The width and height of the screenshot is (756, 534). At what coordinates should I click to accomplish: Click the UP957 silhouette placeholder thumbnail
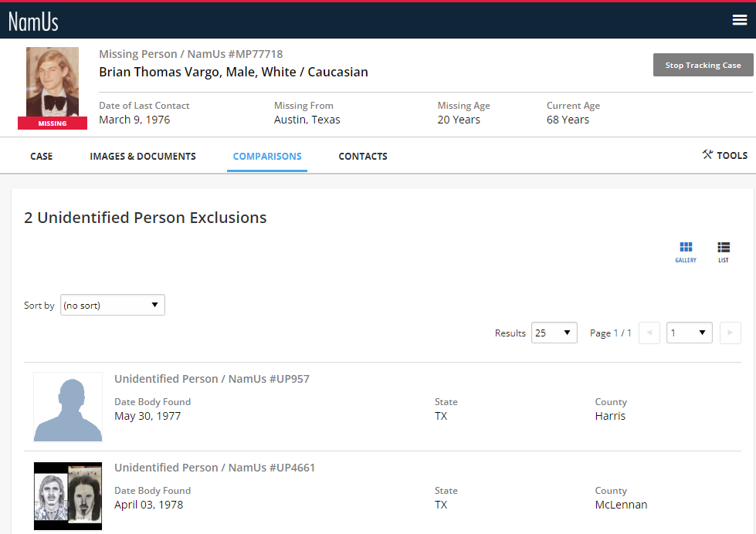68,407
